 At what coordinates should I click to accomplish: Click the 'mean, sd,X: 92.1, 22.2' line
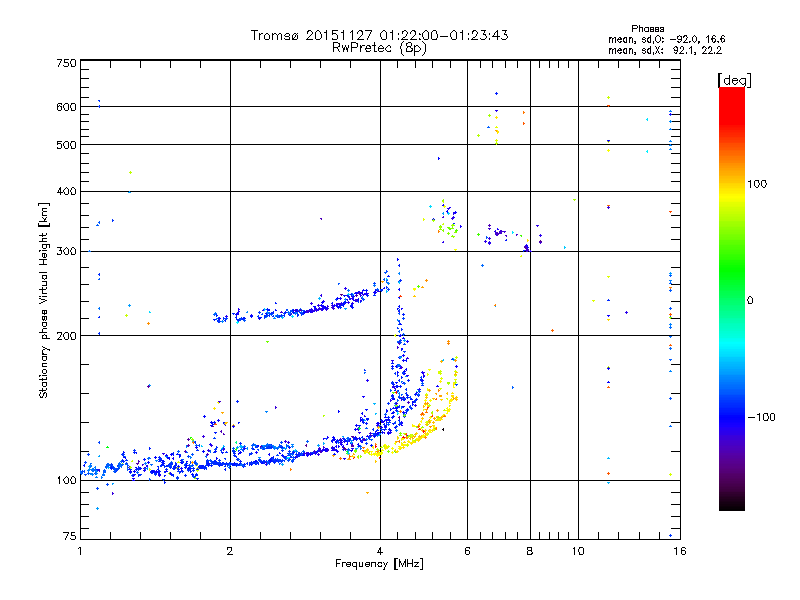(665, 50)
